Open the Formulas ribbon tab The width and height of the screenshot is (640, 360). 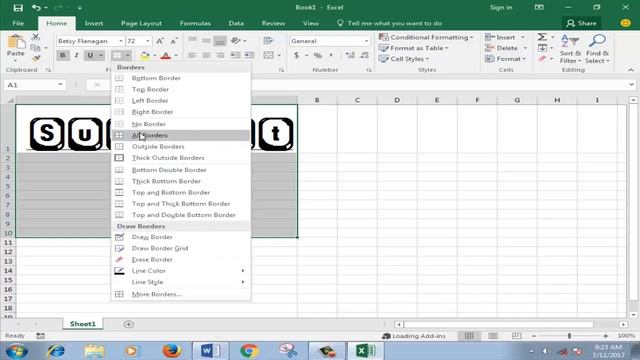195,23
